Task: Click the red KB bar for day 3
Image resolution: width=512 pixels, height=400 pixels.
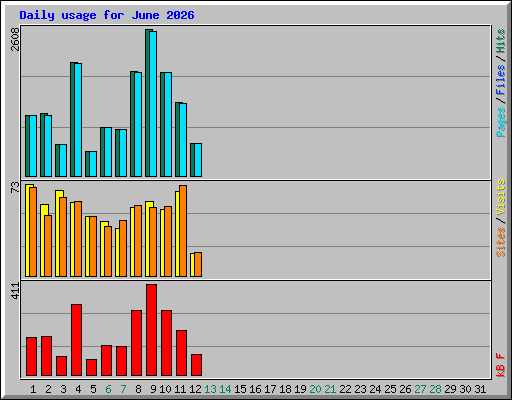Action: click(61, 366)
